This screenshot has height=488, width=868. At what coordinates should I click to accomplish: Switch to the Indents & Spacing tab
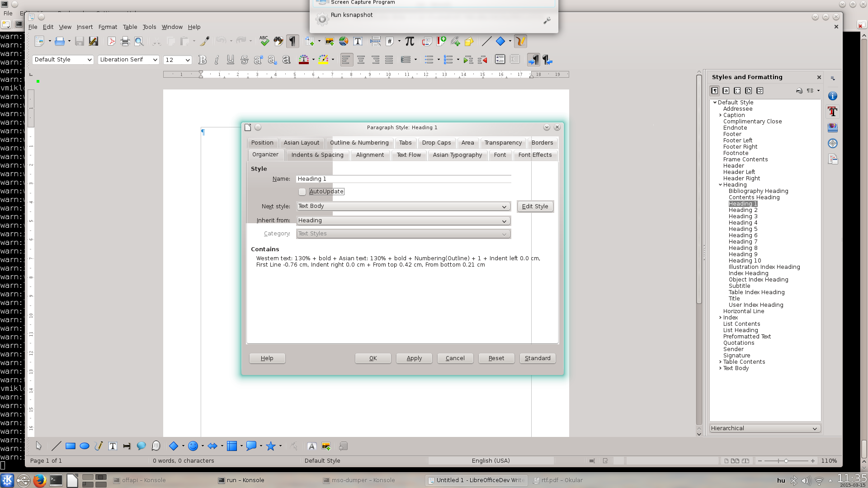tap(317, 155)
